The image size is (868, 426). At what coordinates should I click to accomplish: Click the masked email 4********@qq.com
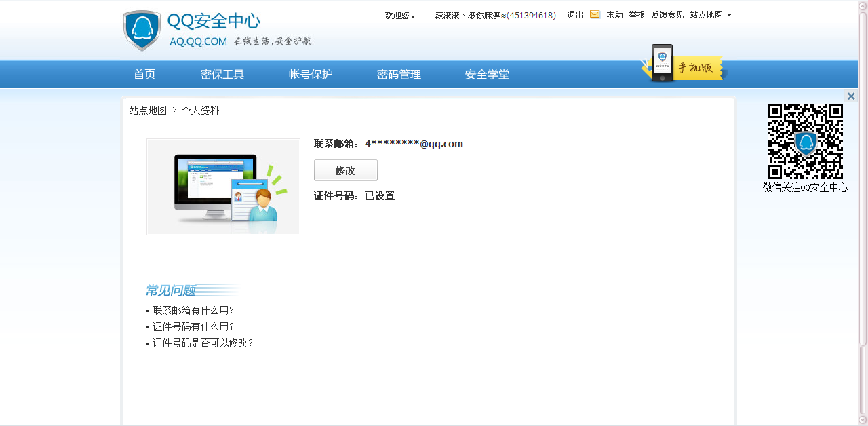[x=414, y=144]
